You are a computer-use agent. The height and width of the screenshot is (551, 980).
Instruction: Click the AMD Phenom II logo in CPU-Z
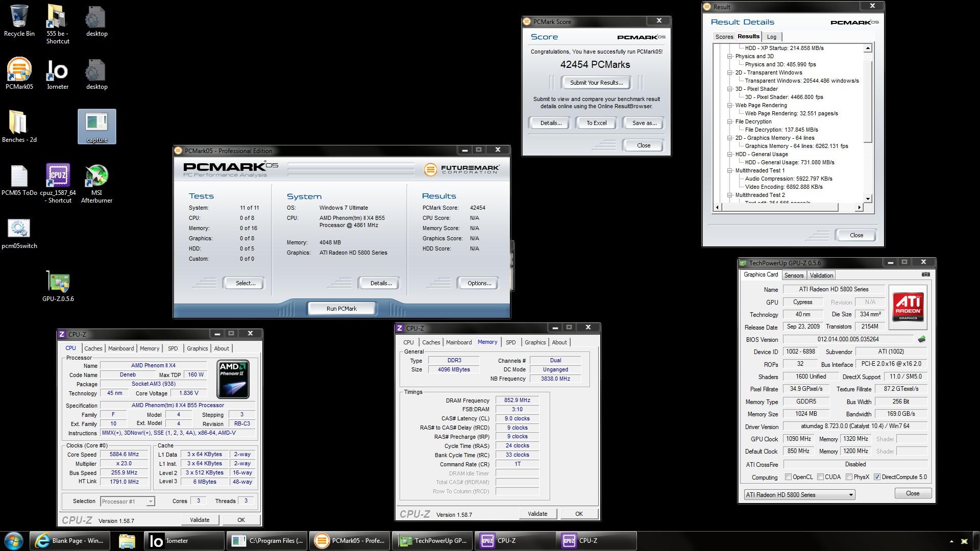click(233, 379)
